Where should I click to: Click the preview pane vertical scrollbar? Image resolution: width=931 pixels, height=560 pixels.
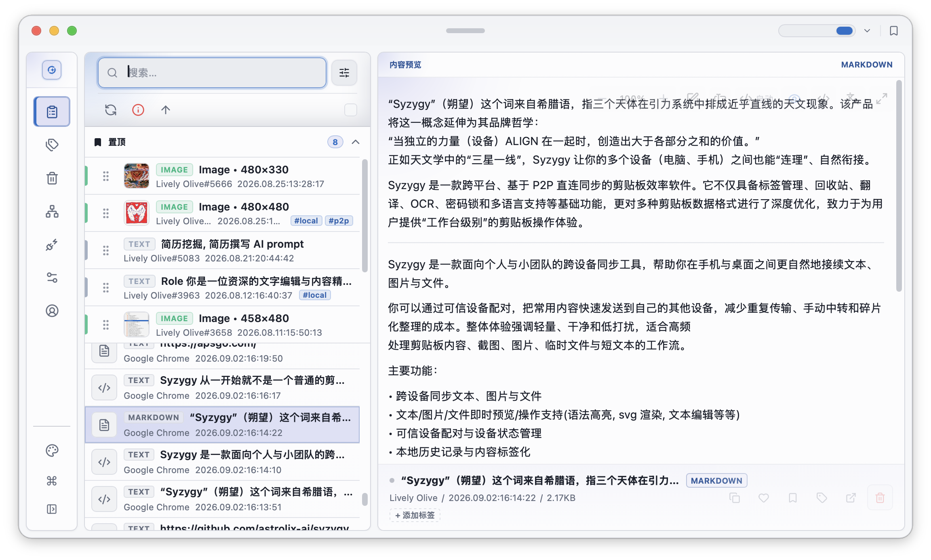(x=899, y=186)
